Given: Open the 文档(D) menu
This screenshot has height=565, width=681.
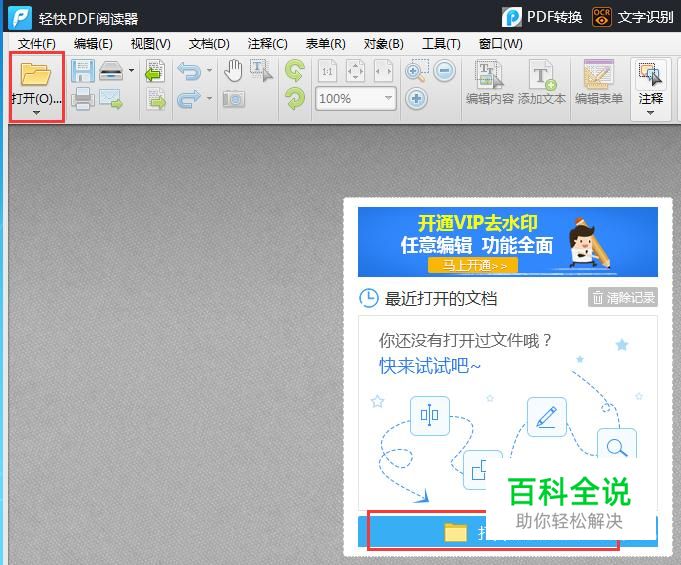Looking at the screenshot, I should point(209,44).
